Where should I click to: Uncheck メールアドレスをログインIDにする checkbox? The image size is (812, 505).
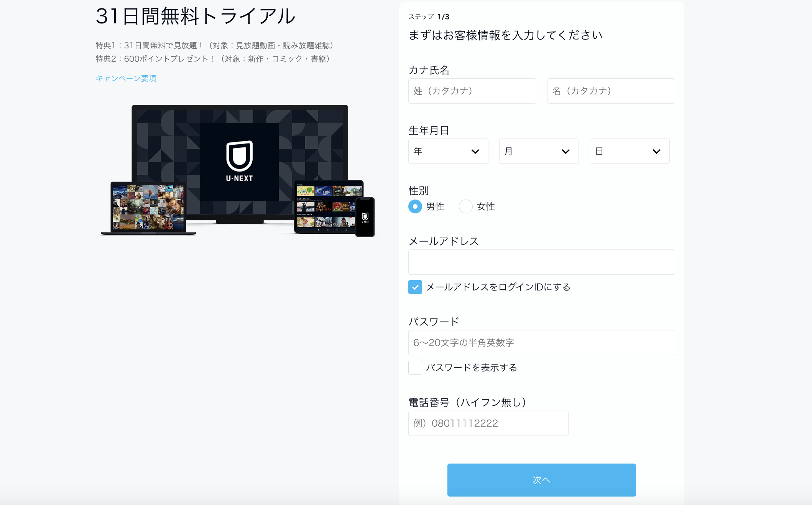[x=415, y=287]
